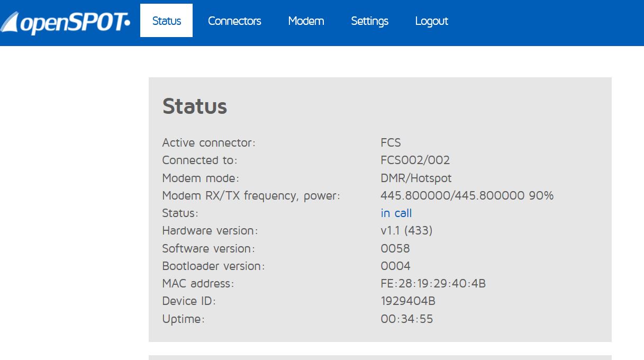
Task: Click the 'Connected to:' label
Action: point(199,160)
